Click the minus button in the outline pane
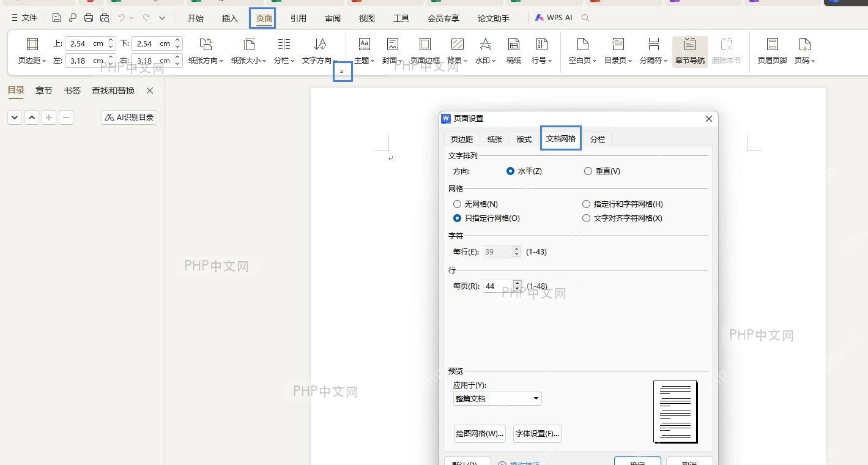 pos(66,117)
